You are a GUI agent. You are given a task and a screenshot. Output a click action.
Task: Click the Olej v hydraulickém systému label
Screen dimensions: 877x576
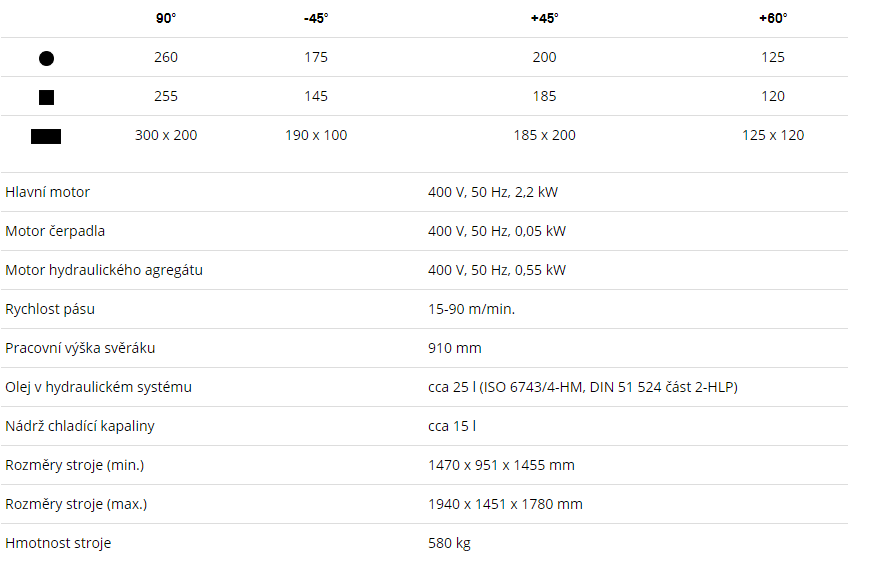pyautogui.click(x=98, y=388)
